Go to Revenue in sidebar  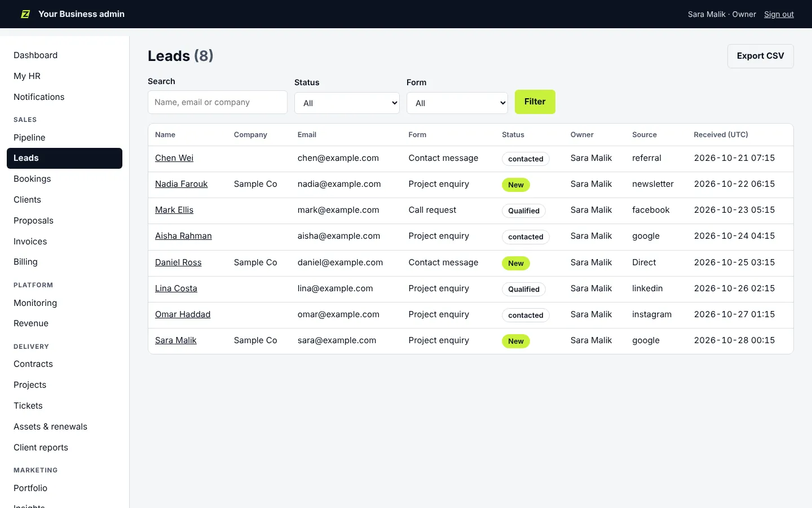coord(64,323)
